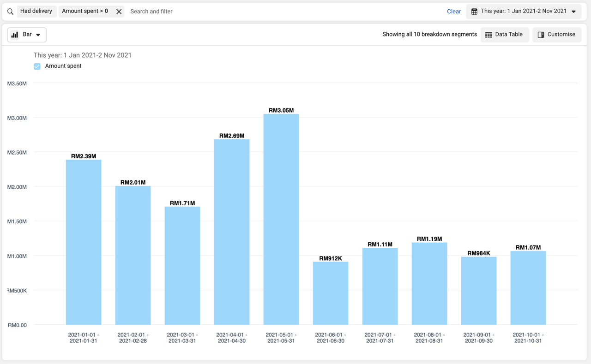Click the search magnifier icon
This screenshot has height=364, width=591.
(10, 12)
